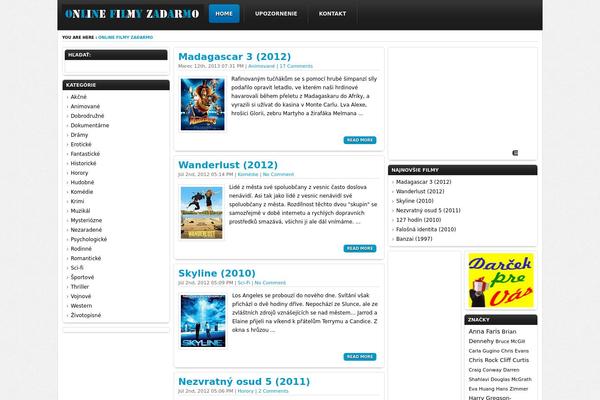Focus the Hľadať search input field
The height and width of the screenshot is (400, 600).
pos(116,67)
